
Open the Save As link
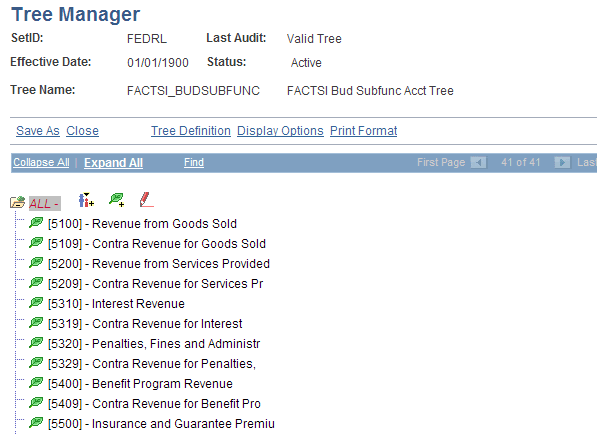pos(38,131)
